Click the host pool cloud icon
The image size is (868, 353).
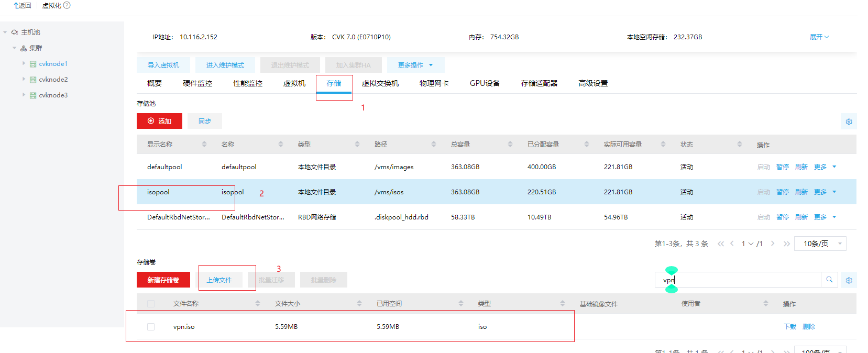[x=15, y=32]
